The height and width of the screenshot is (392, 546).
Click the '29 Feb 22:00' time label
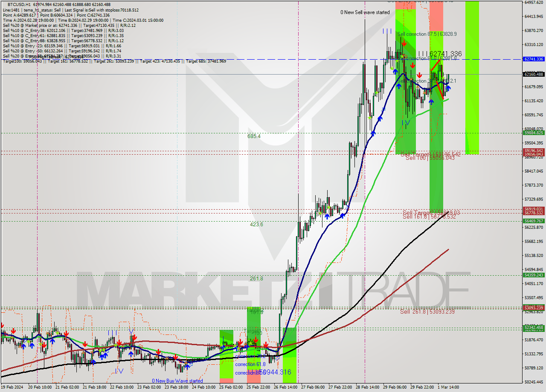[x=422, y=387]
